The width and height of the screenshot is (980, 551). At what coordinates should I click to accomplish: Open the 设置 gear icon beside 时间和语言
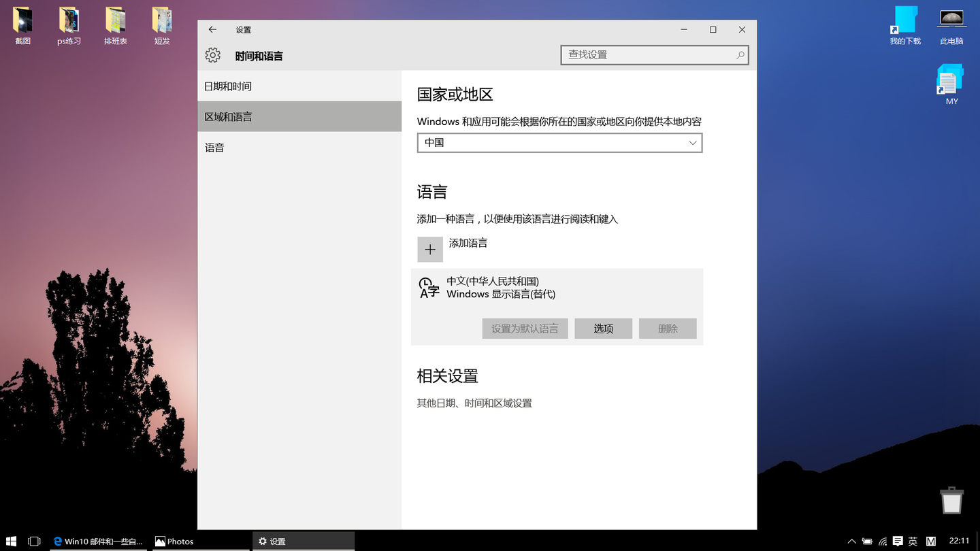pos(212,55)
